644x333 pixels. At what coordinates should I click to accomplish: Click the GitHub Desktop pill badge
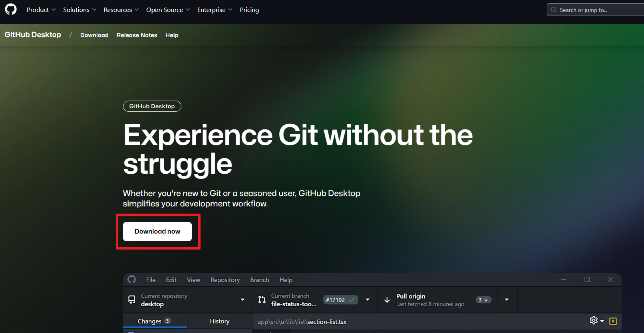click(152, 106)
